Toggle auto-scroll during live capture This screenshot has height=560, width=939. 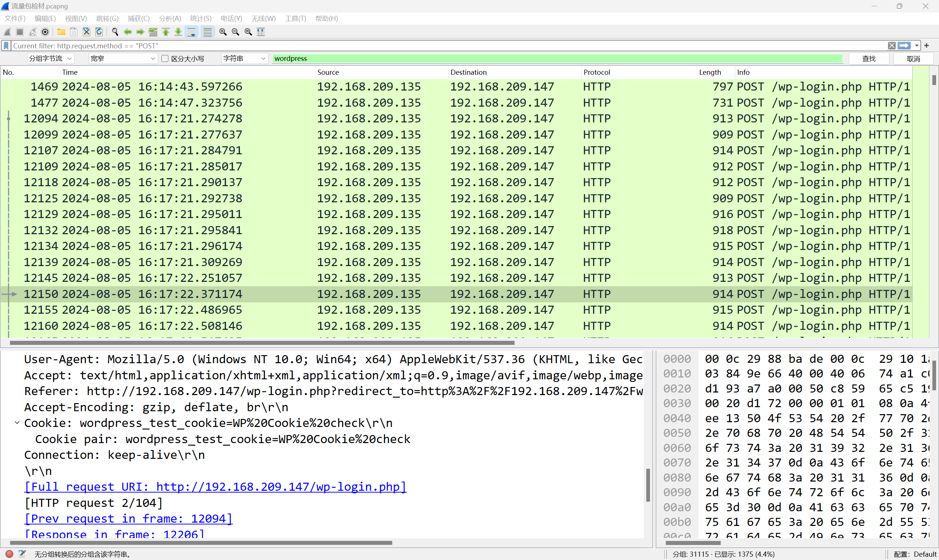pyautogui.click(x=192, y=32)
